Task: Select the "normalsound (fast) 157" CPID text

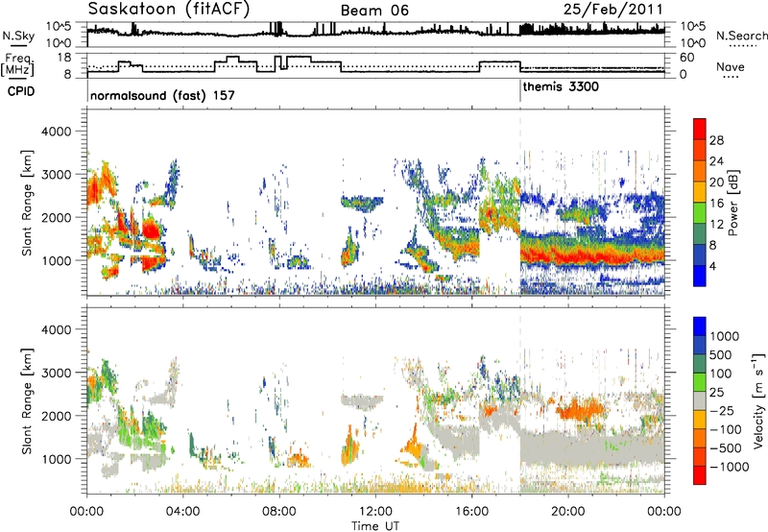Action: click(x=162, y=95)
